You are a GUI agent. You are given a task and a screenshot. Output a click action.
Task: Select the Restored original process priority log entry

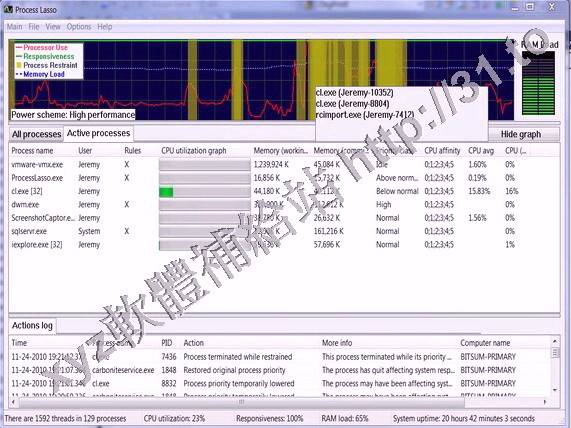pos(280,370)
